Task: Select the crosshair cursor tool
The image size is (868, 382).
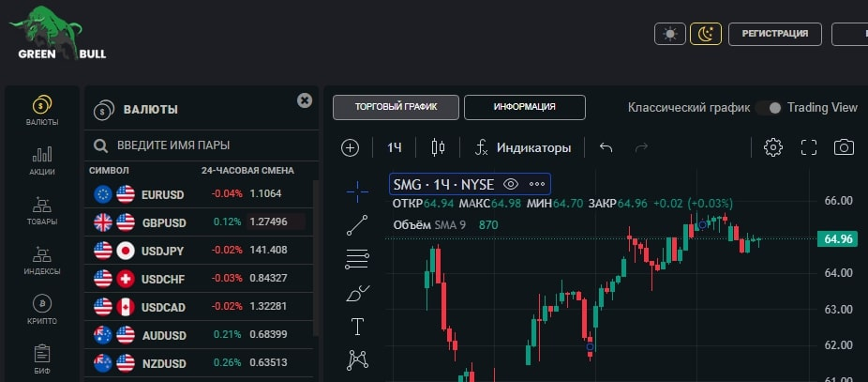Action: (x=357, y=191)
